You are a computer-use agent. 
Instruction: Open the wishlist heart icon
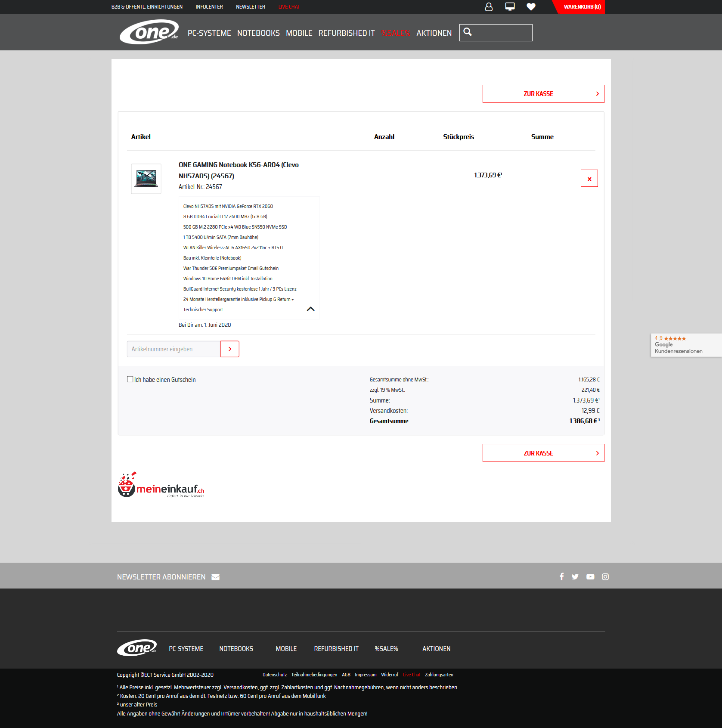tap(531, 7)
